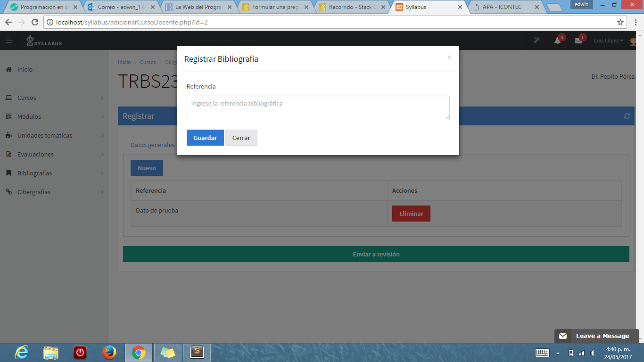Close the Registrar Bibliografía modal with X
The height and width of the screenshot is (362, 644).
tap(449, 58)
